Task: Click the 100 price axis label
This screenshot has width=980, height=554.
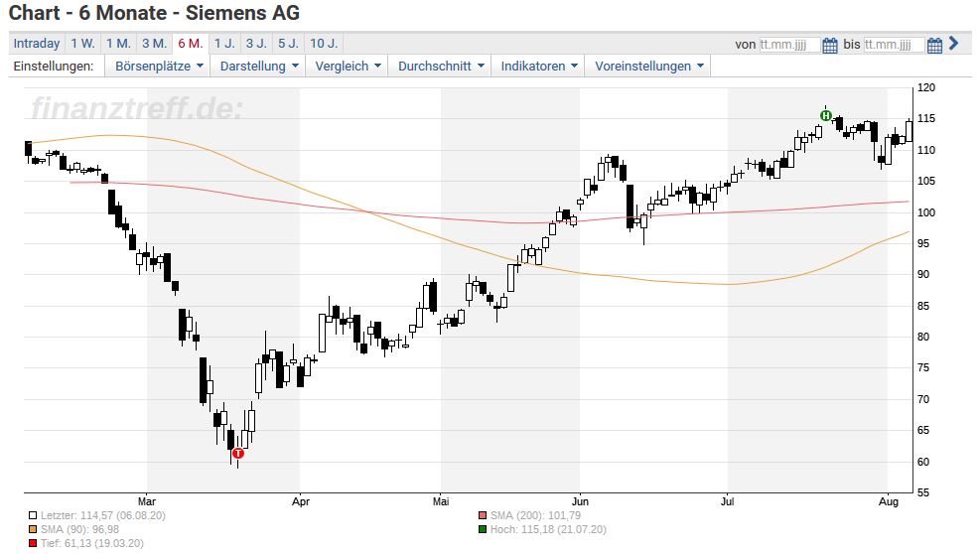Action: [926, 212]
